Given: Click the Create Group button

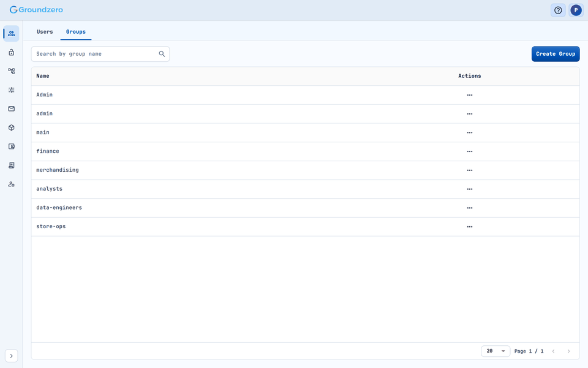Looking at the screenshot, I should click(556, 54).
